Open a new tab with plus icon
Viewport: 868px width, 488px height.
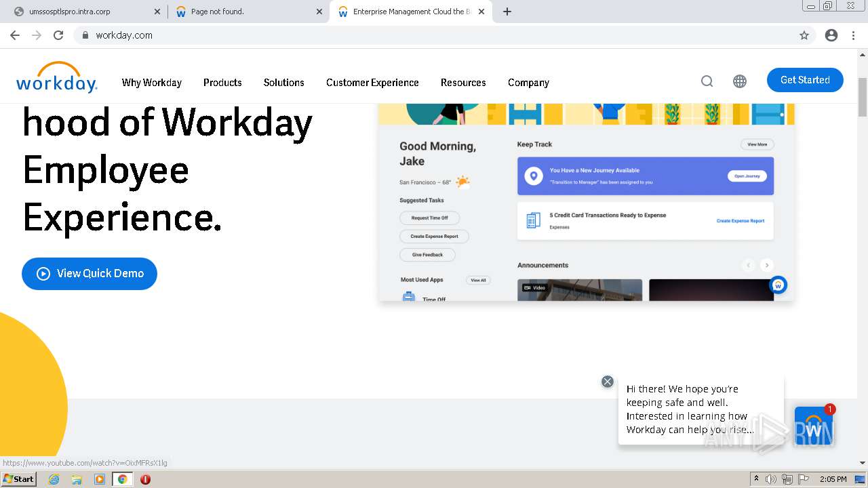(x=507, y=12)
